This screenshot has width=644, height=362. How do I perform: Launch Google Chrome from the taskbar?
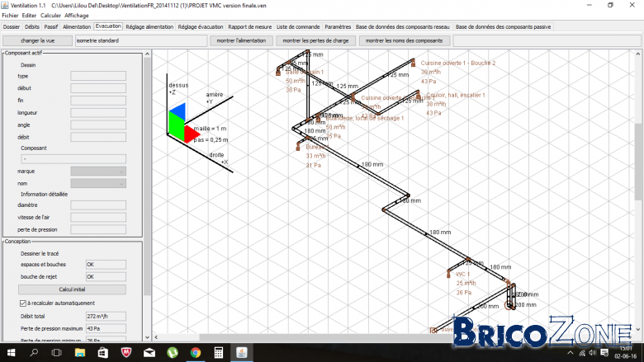[x=196, y=353]
